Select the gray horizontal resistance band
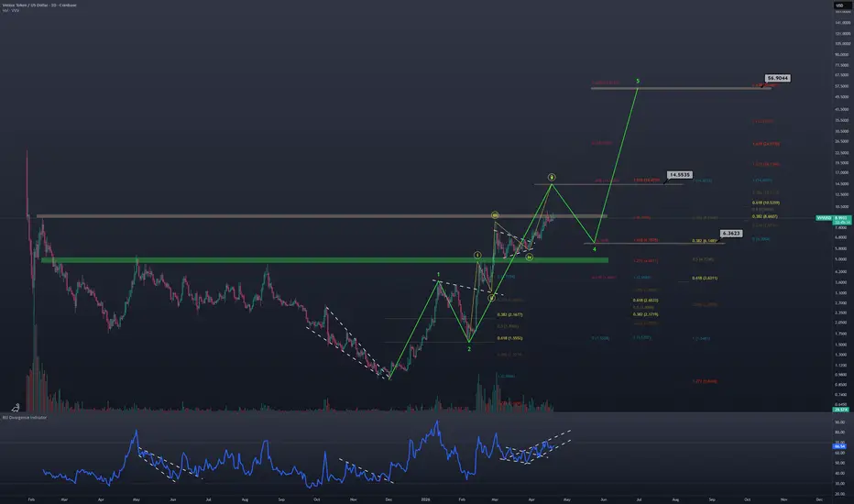The width and height of the screenshot is (854, 504). pos(322,216)
